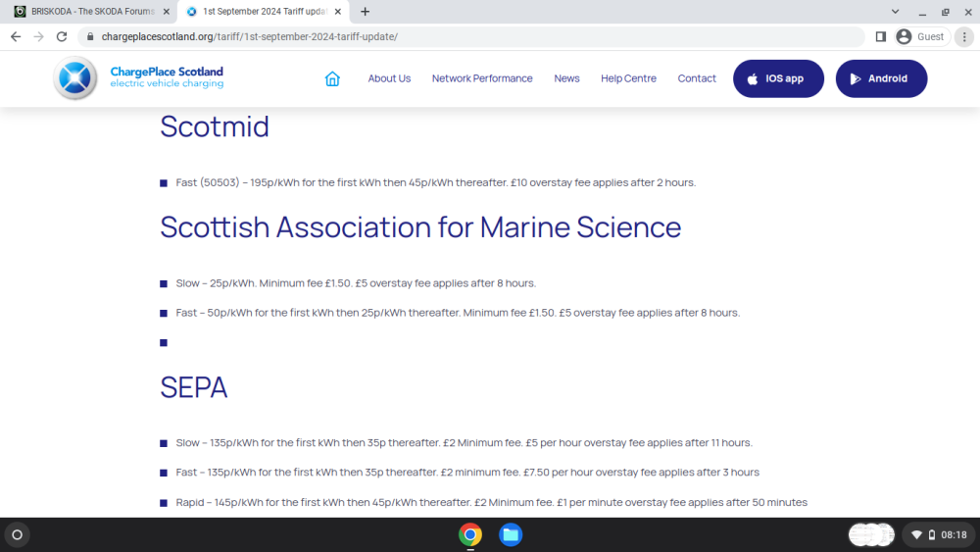The image size is (980, 552).
Task: View site security lock info
Action: [90, 37]
